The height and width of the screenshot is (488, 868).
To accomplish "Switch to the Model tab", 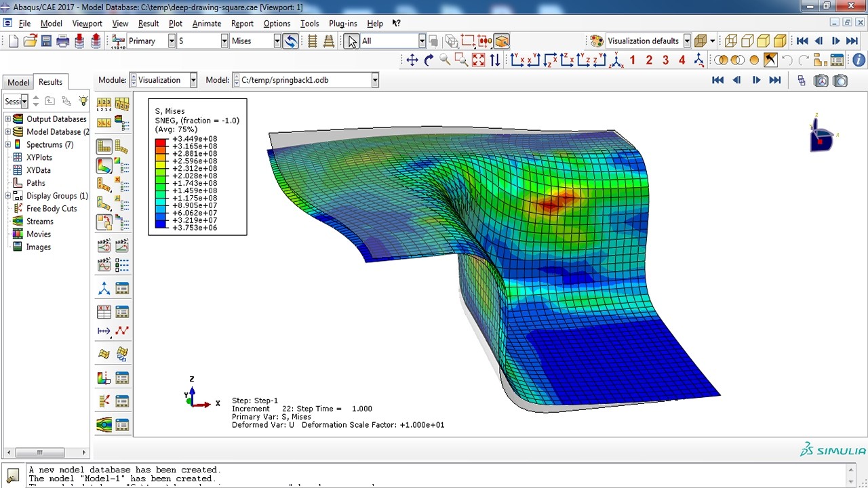I will pos(18,82).
